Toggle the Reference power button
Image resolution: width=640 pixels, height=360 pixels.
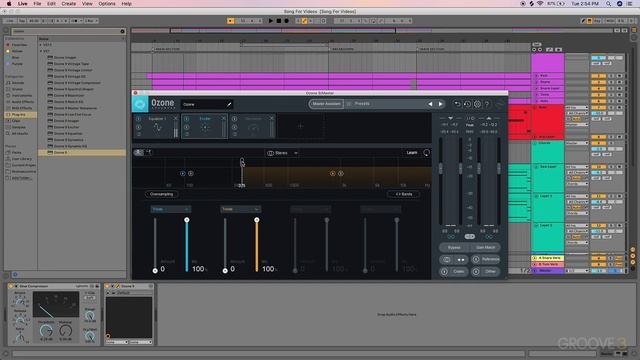click(x=476, y=259)
